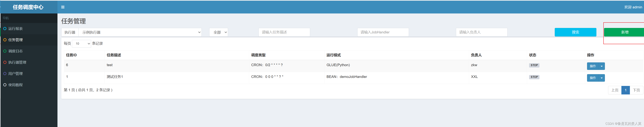
Task: Expand the 操作 dropdown arrow for 测试任务1 row
Action: (x=601, y=78)
